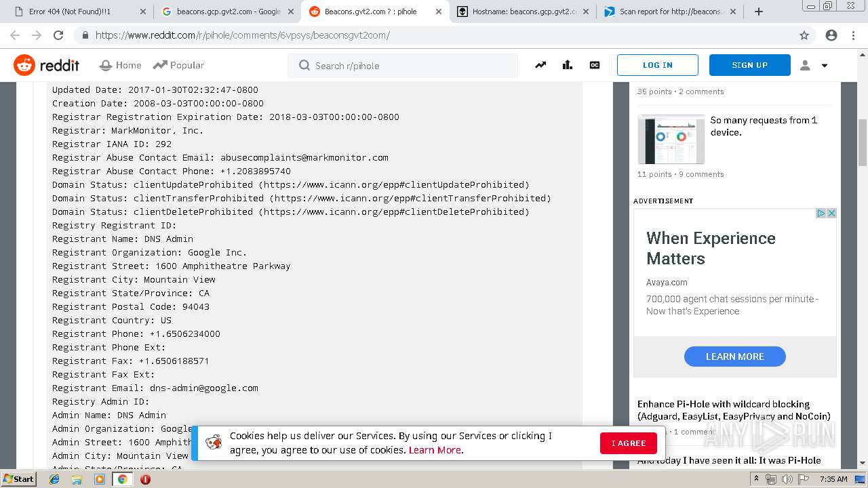This screenshot has height=488, width=868.
Task: Click the ad info icon
Action: (x=821, y=213)
